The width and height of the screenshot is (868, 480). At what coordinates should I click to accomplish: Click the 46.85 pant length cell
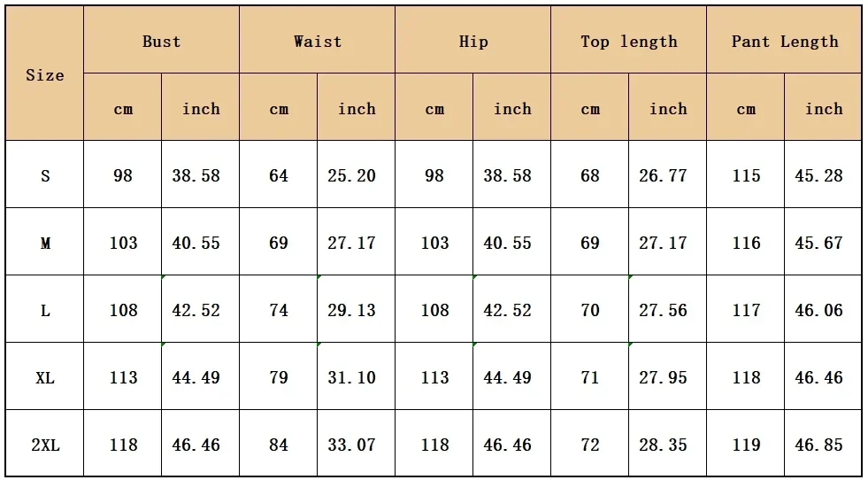[823, 444]
